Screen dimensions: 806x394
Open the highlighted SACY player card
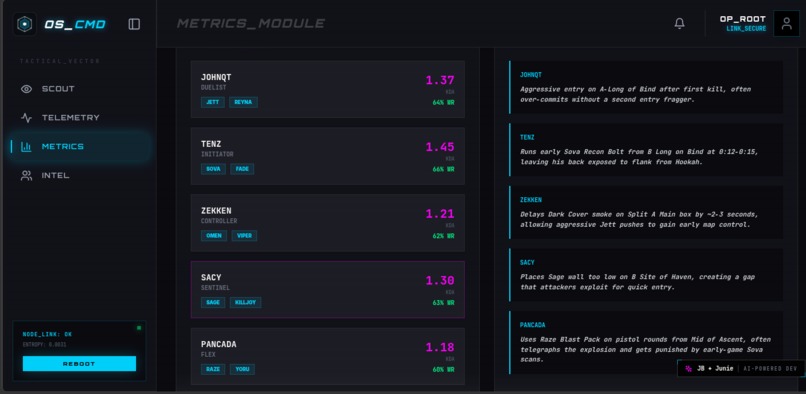(327, 290)
